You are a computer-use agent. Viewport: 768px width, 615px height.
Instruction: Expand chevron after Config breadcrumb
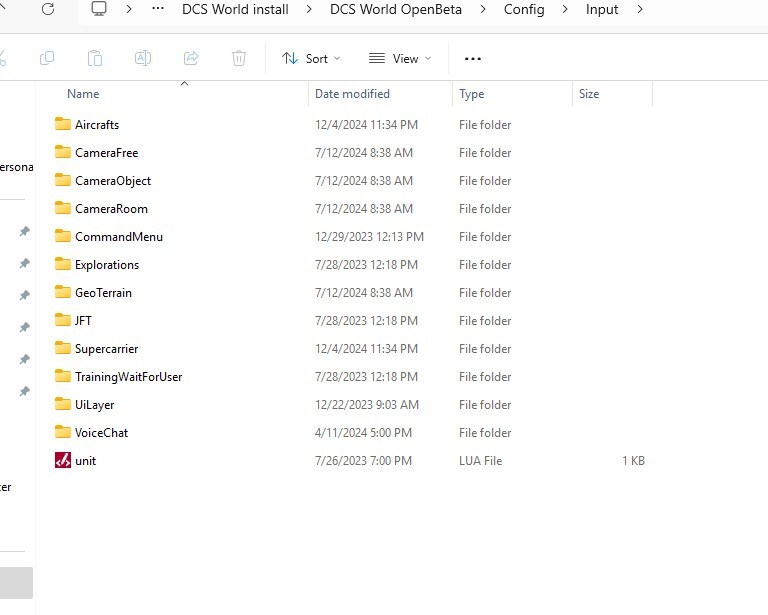pyautogui.click(x=565, y=9)
